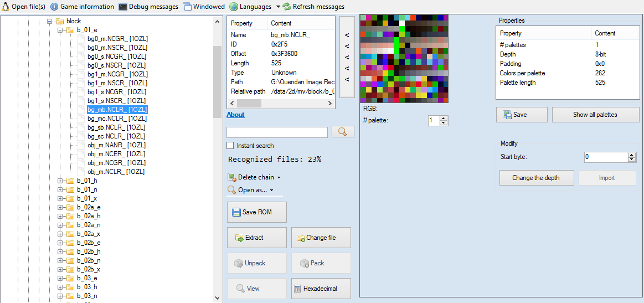
Task: Expand the b_01_h folder
Action: point(60,181)
